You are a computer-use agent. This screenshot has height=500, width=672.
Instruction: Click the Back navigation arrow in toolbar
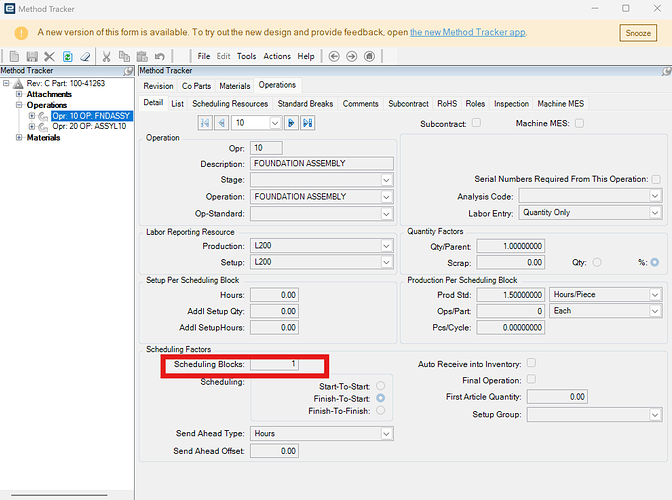pyautogui.click(x=334, y=56)
